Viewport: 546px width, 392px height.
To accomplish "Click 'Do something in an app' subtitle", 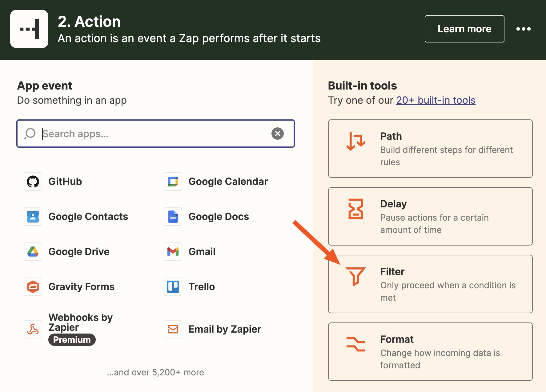I will point(72,100).
